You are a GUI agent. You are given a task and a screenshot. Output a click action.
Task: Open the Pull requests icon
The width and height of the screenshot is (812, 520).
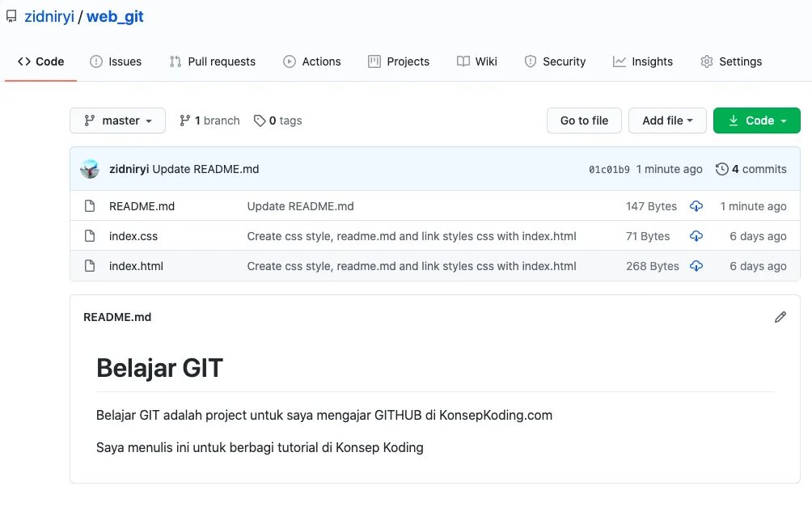(175, 61)
